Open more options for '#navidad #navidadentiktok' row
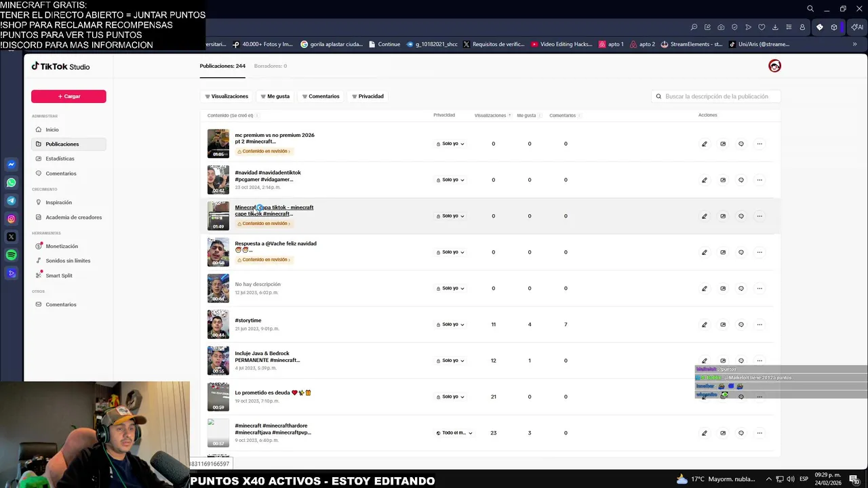This screenshot has width=868, height=488. point(759,180)
